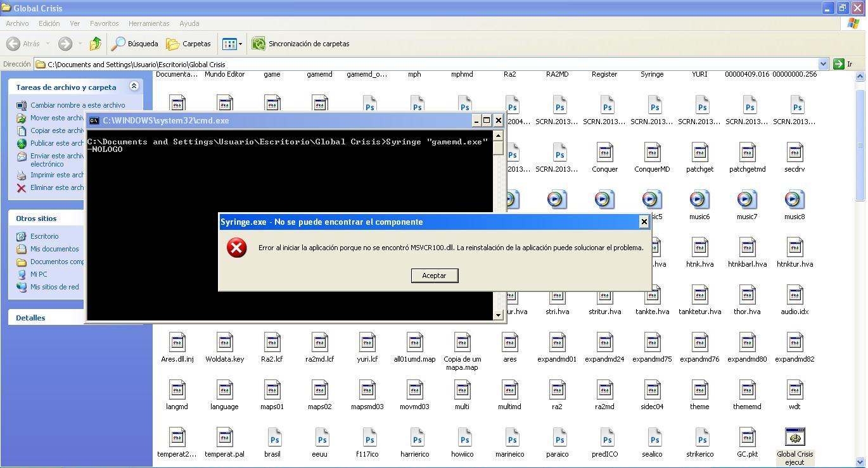Viewport: 868px width, 468px height.
Task: Select the GC.pkt file icon
Action: [x=747, y=438]
